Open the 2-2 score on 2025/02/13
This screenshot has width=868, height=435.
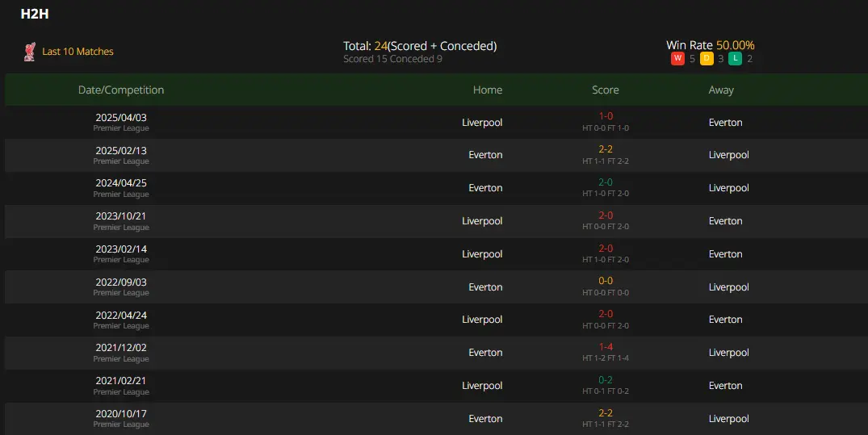pos(606,149)
